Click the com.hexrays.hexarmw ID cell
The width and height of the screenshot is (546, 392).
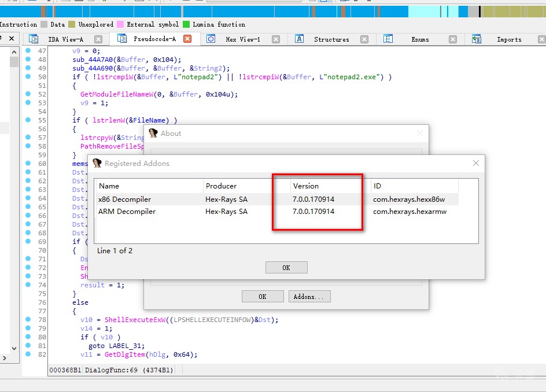click(409, 211)
